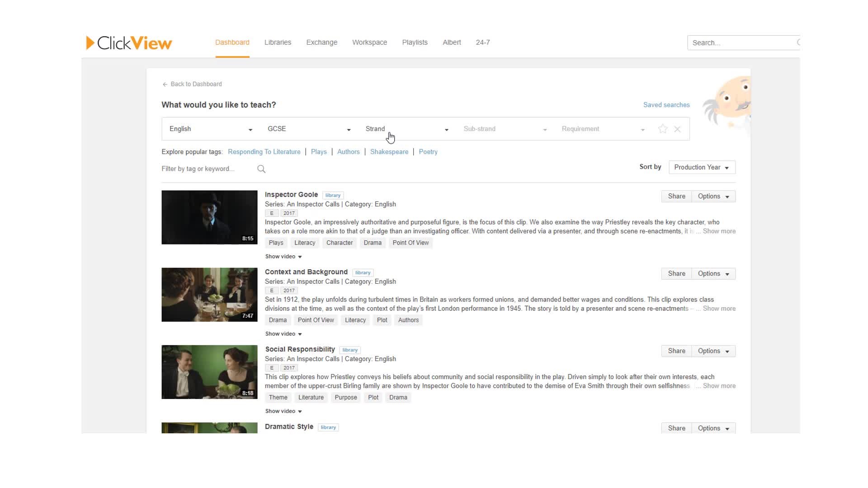Screen dimensions: 868x488
Task: Click the Character tag on Inspector Goole
Action: tap(340, 243)
